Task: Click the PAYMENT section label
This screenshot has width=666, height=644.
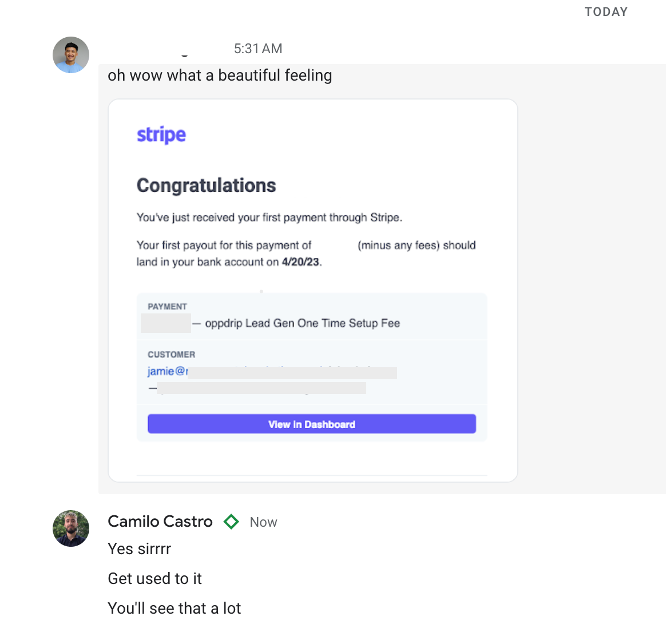Action: pyautogui.click(x=167, y=307)
